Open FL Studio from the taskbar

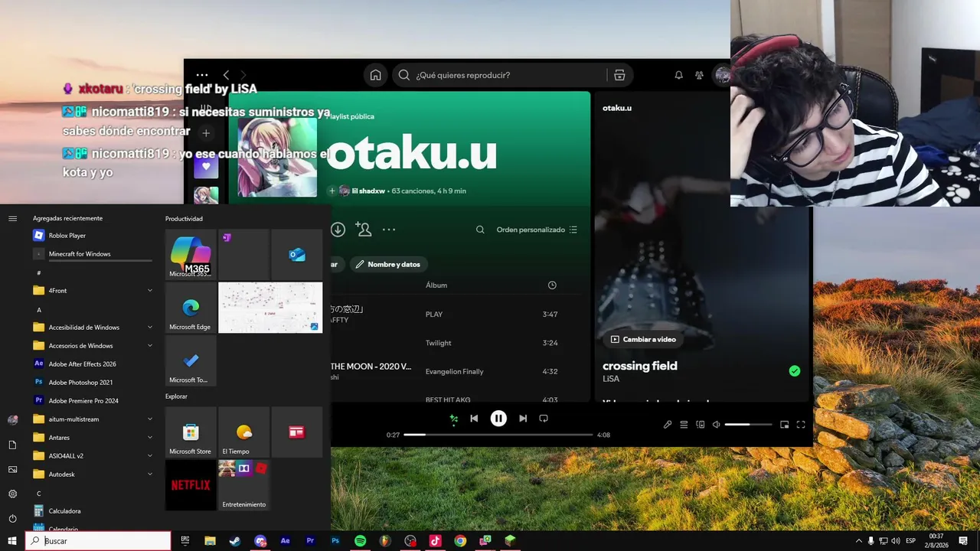click(x=385, y=541)
